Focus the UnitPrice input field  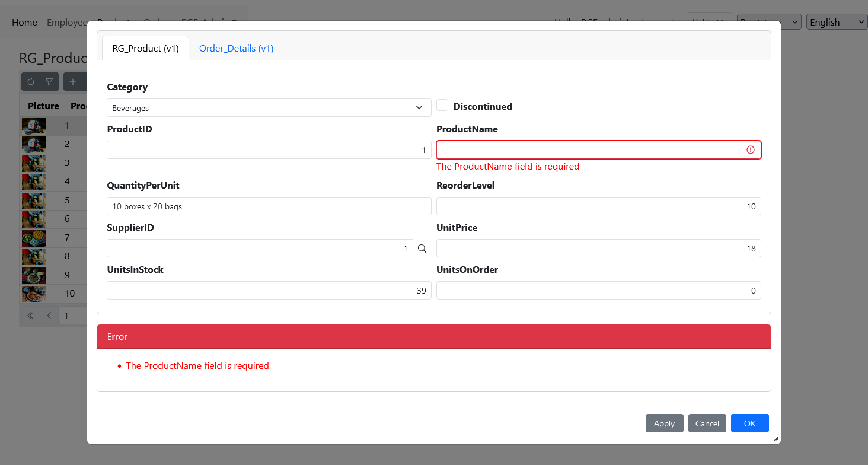tap(598, 249)
